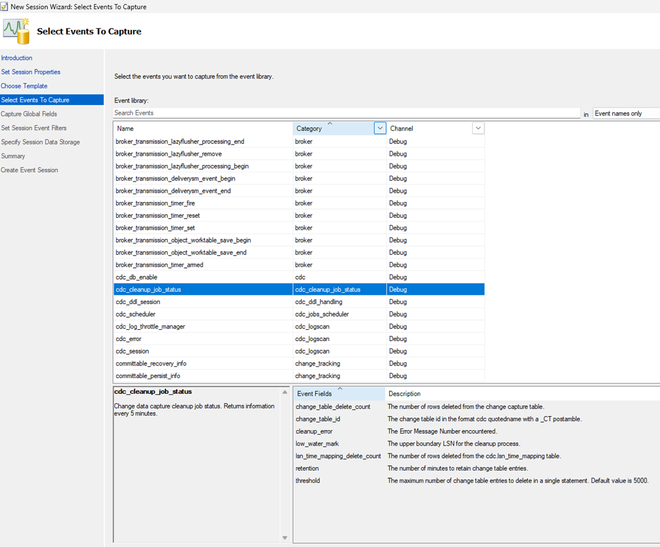Select the committable_persist_info event
660x547 pixels.
[148, 376]
